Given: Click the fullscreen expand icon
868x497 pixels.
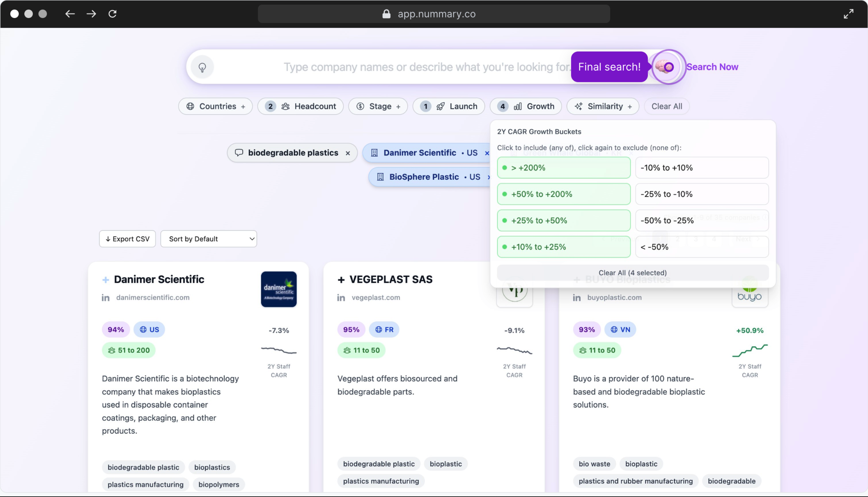Looking at the screenshot, I should click(848, 14).
